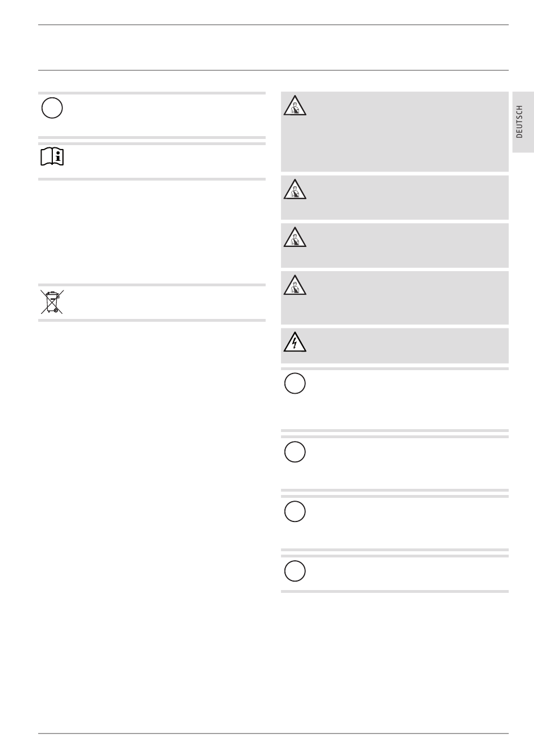Click the crossed-out wheeled bin disposal icon

click(52, 301)
